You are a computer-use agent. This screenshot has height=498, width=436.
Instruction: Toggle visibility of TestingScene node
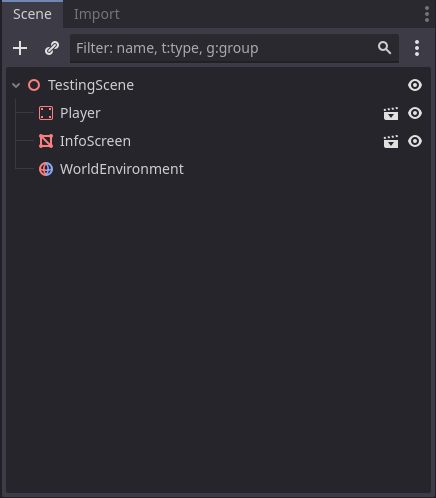click(415, 85)
